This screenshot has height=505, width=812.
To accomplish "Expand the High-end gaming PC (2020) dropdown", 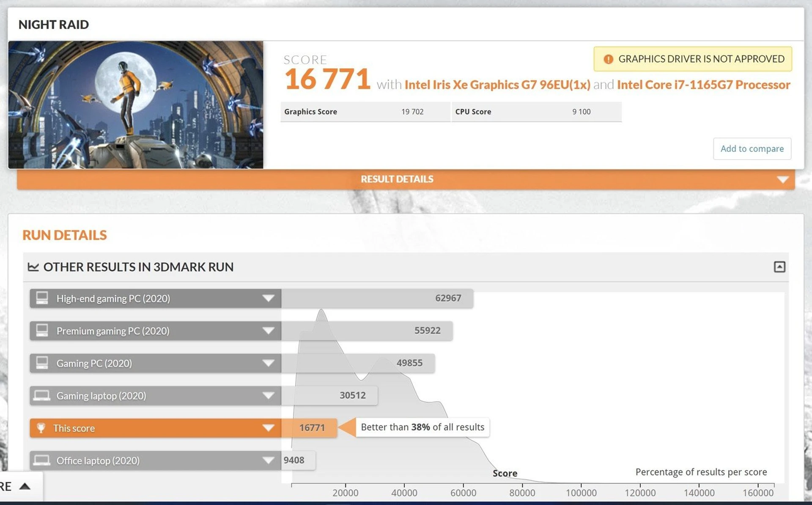I will (268, 298).
